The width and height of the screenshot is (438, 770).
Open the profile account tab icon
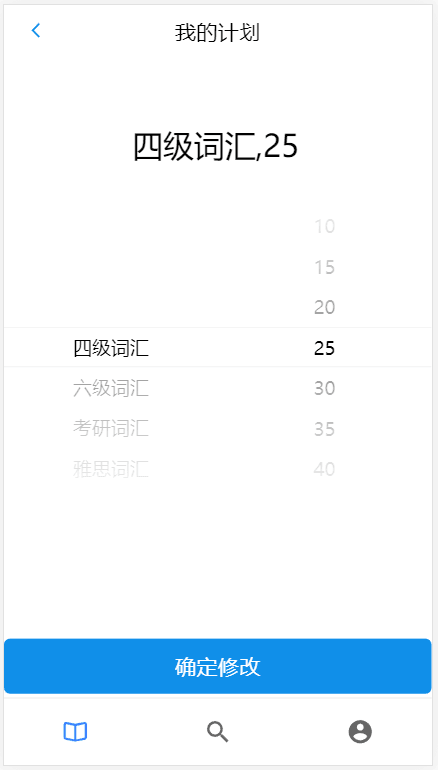click(x=360, y=732)
